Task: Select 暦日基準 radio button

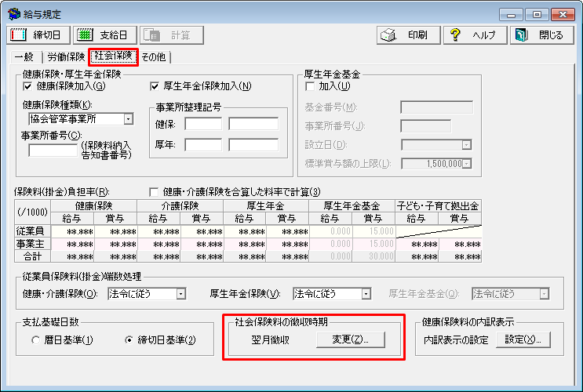Action: click(x=36, y=340)
